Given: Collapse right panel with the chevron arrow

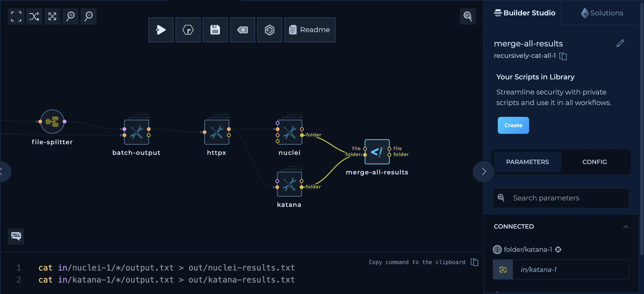Looking at the screenshot, I should (484, 172).
